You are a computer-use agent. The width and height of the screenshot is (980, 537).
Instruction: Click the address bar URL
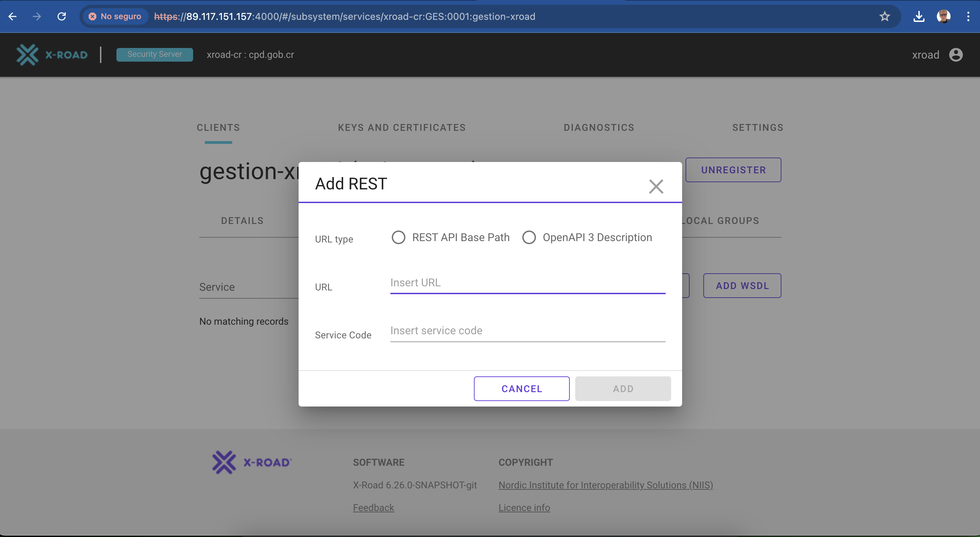pos(344,16)
